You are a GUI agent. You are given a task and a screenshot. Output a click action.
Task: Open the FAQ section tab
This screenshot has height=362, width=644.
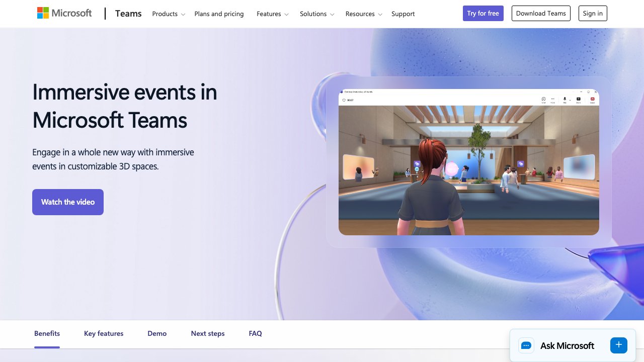pyautogui.click(x=255, y=333)
